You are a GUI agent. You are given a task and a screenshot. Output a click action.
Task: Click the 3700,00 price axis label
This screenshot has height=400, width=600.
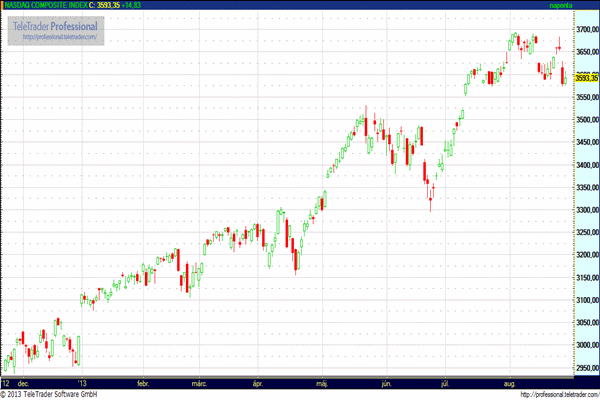(582, 30)
